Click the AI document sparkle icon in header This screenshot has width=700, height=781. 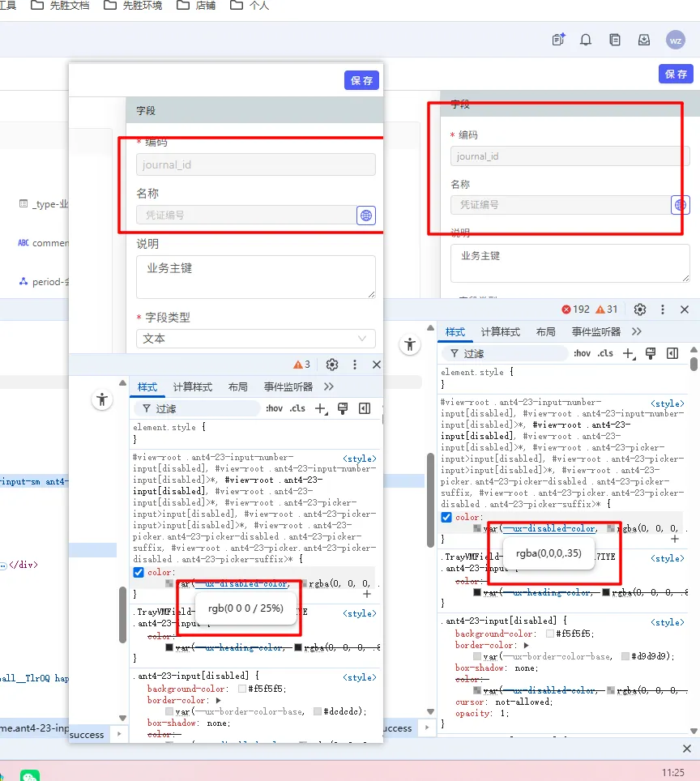tap(558, 40)
